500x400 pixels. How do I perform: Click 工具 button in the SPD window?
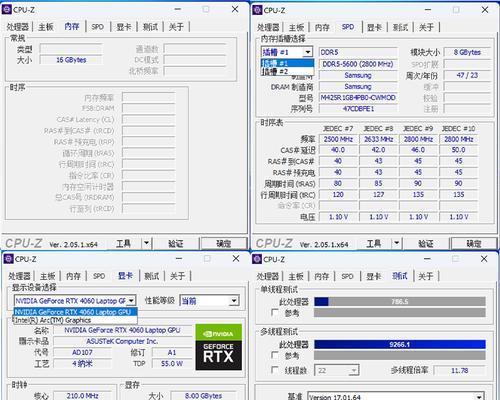pyautogui.click(x=374, y=243)
